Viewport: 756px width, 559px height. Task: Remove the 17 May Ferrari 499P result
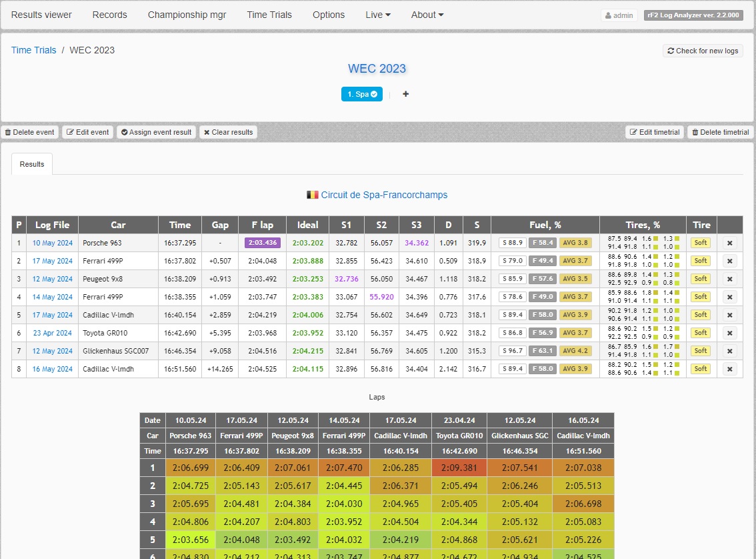coord(729,261)
